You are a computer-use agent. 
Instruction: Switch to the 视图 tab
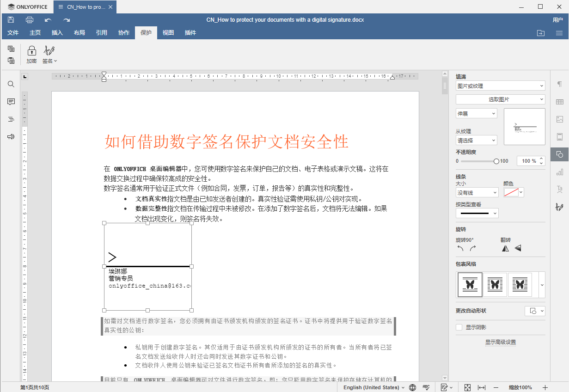coord(168,33)
